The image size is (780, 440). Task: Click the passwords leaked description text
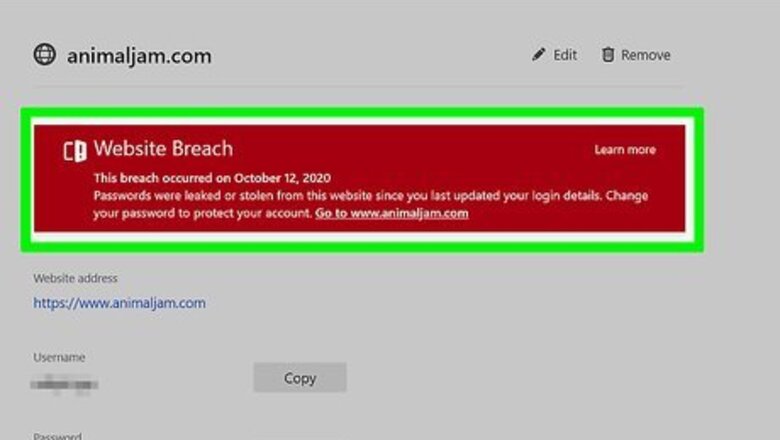click(370, 196)
